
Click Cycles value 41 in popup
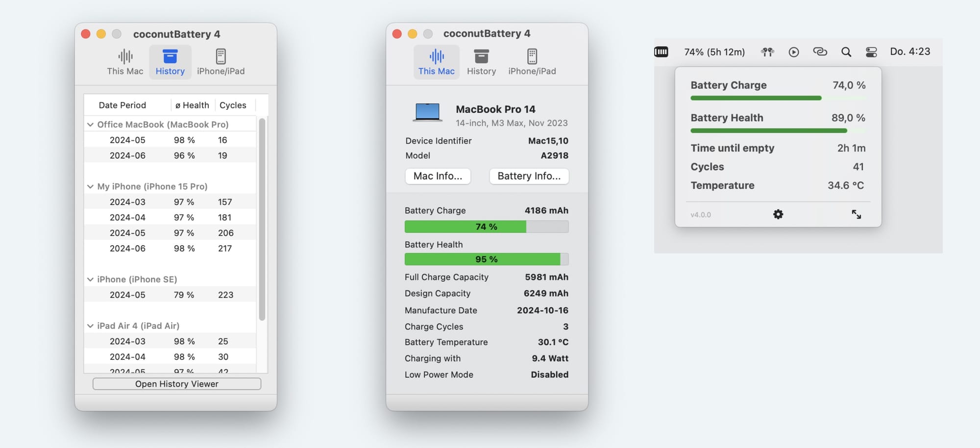pos(858,167)
